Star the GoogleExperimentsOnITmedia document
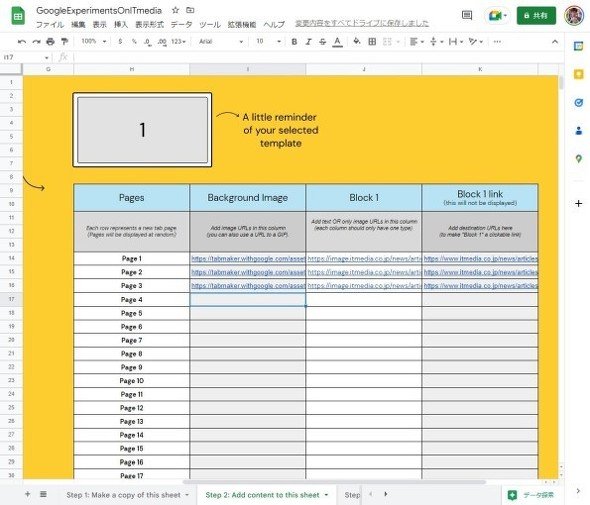590x505 pixels. point(175,11)
